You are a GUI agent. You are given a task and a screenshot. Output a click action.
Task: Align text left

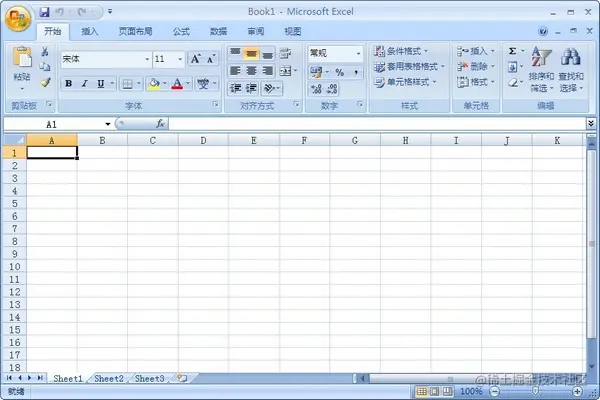click(235, 71)
